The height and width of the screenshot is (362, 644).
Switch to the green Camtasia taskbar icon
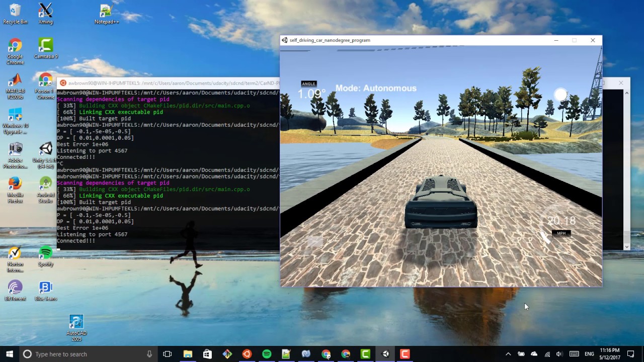click(366, 354)
